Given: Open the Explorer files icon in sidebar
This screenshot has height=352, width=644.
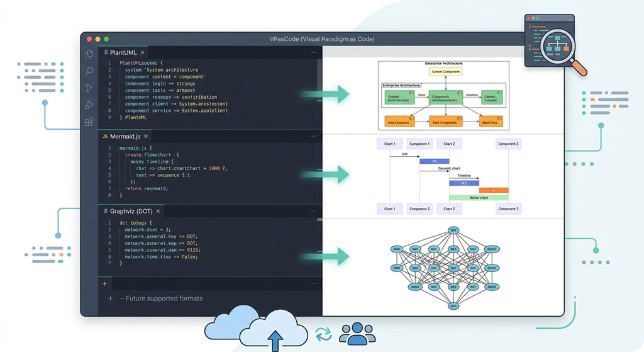Looking at the screenshot, I should pyautogui.click(x=89, y=55).
